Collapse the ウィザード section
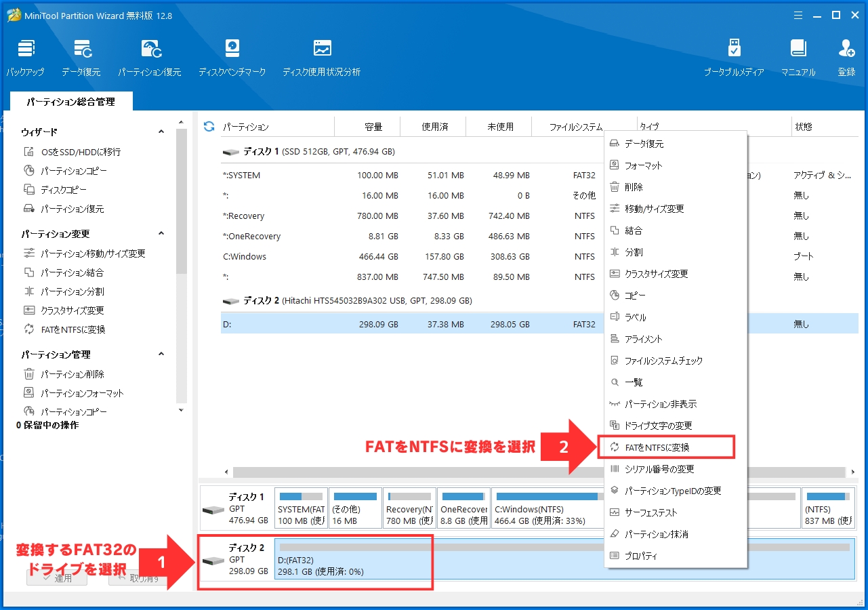Viewport: 868px width, 610px height. (x=161, y=132)
